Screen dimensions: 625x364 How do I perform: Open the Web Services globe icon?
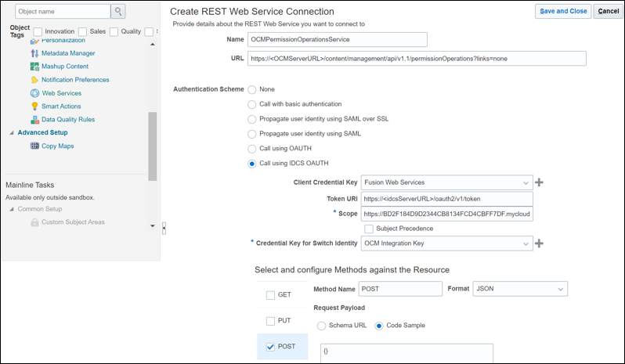pyautogui.click(x=34, y=93)
